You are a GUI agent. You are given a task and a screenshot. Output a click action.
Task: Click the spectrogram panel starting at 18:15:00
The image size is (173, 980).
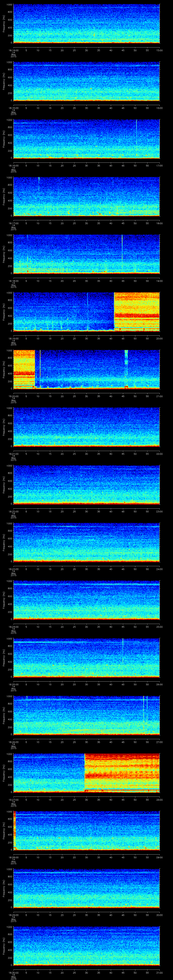[x=86, y=81]
